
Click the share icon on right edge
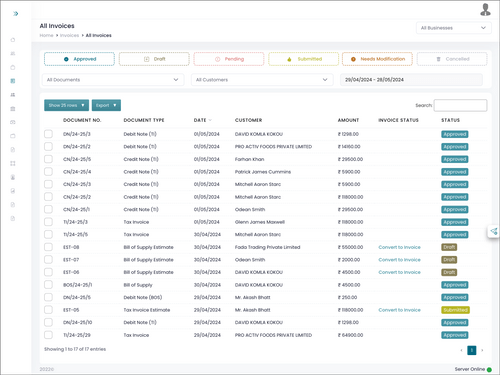coord(494,231)
